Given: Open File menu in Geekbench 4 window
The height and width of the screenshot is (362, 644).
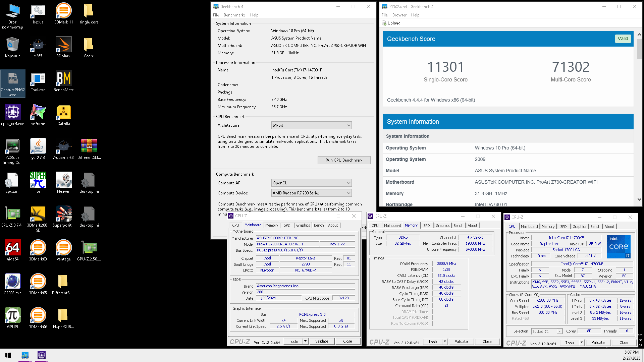Looking at the screenshot, I should tap(216, 15).
